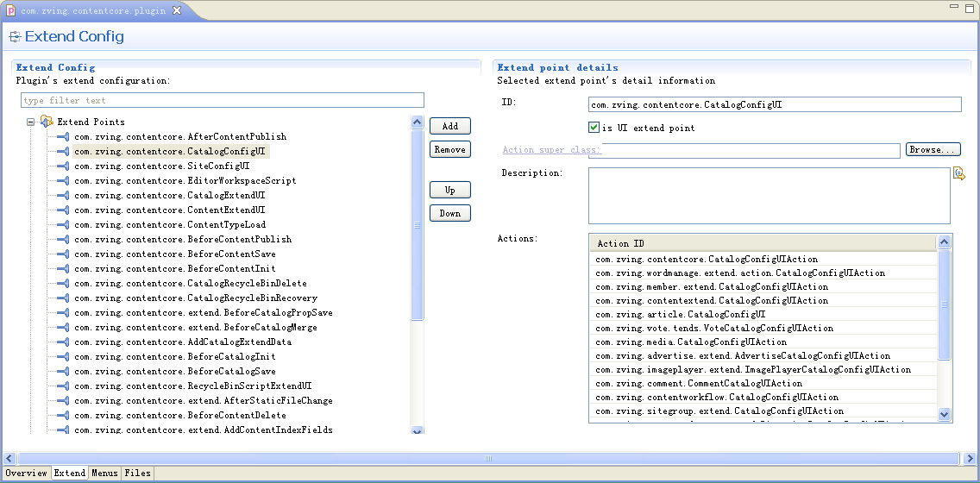Open the Action super class link
The height and width of the screenshot is (483, 980).
click(551, 150)
